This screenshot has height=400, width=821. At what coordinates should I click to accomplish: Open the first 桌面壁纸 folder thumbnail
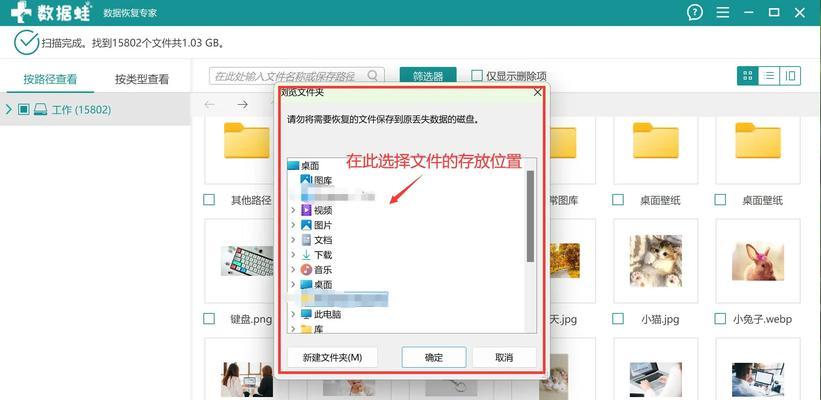pyautogui.click(x=656, y=140)
